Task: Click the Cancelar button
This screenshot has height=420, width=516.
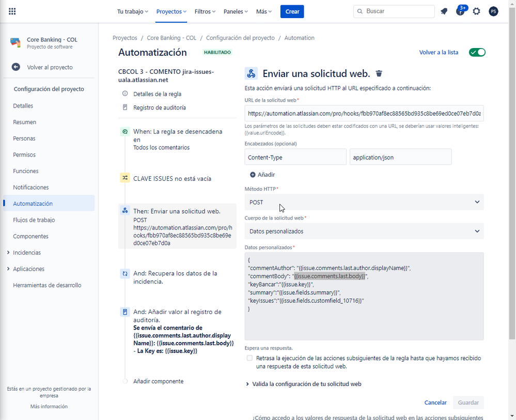Action: click(435, 402)
